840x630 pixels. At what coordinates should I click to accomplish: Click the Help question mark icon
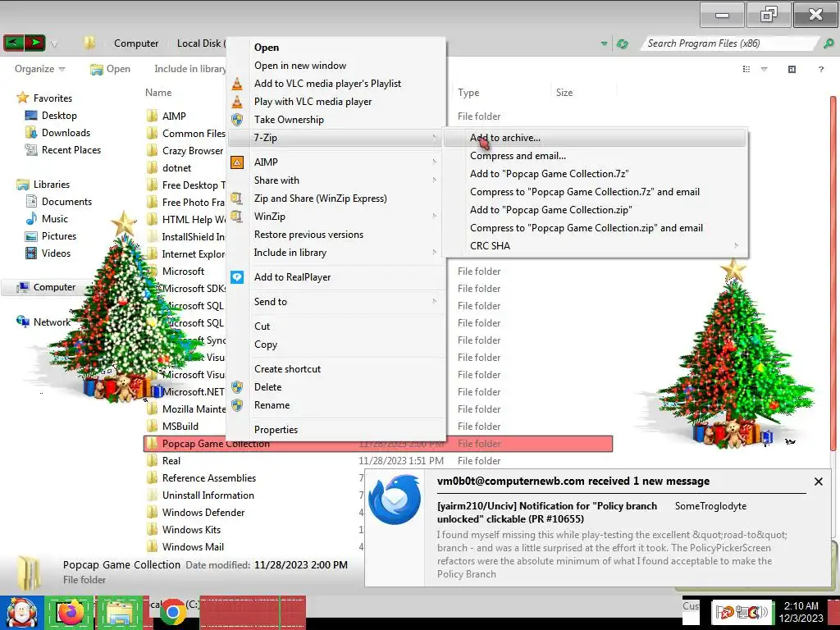pos(820,69)
